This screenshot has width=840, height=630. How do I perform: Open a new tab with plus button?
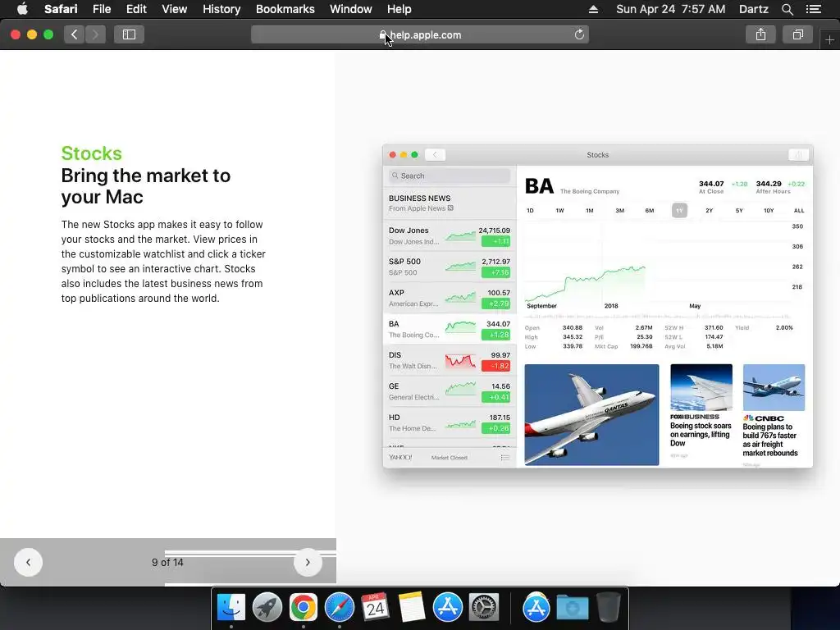point(829,39)
